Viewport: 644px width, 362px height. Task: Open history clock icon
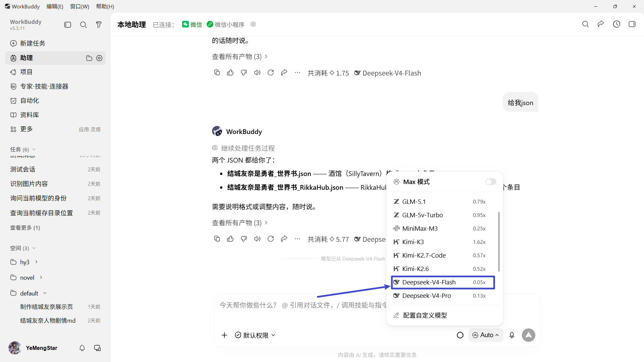pos(616,24)
